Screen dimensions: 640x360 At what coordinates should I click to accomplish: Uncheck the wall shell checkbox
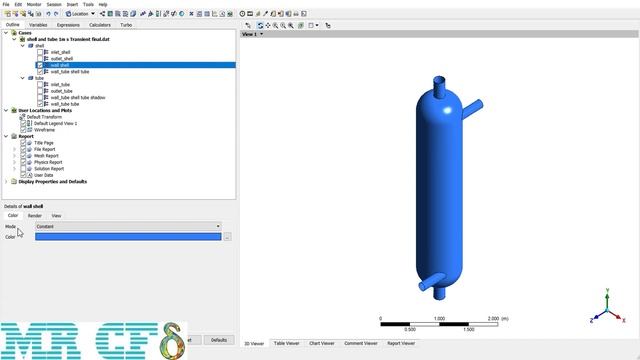[40, 65]
